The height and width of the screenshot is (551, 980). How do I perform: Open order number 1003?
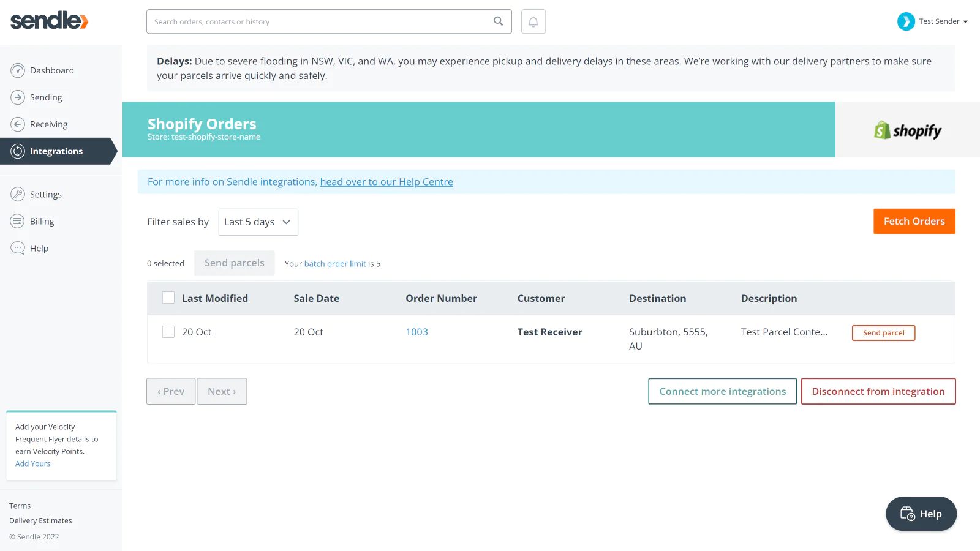point(417,332)
